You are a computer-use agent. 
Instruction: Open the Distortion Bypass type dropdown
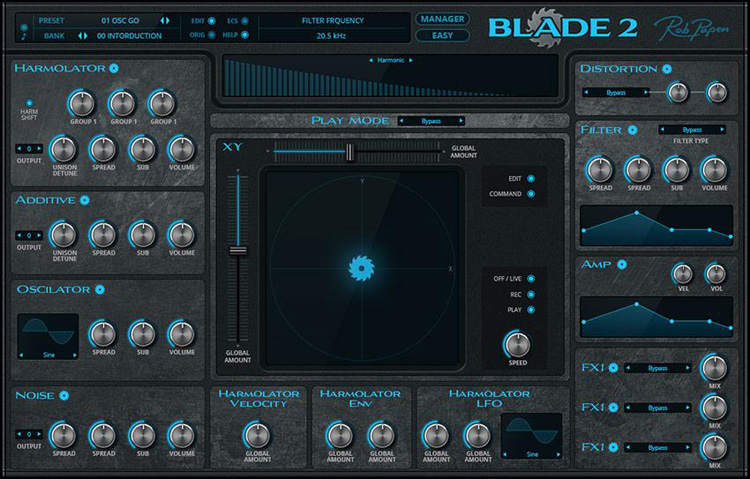[x=616, y=92]
